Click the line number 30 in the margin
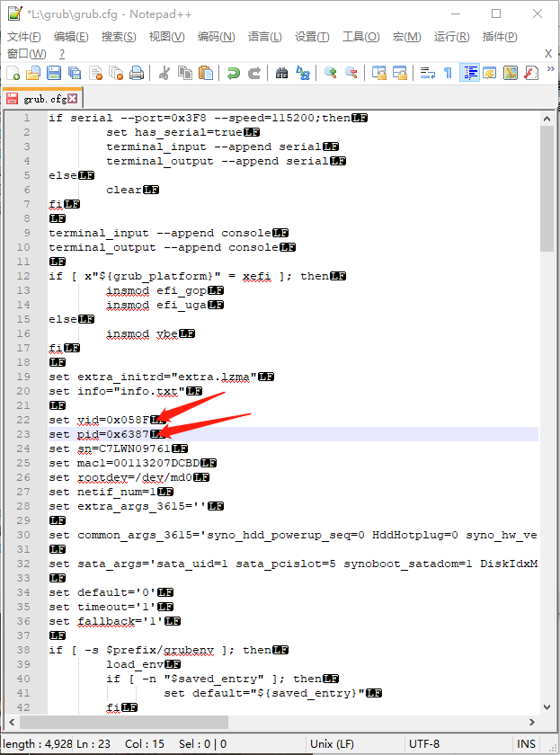The width and height of the screenshot is (560, 755). point(23,535)
